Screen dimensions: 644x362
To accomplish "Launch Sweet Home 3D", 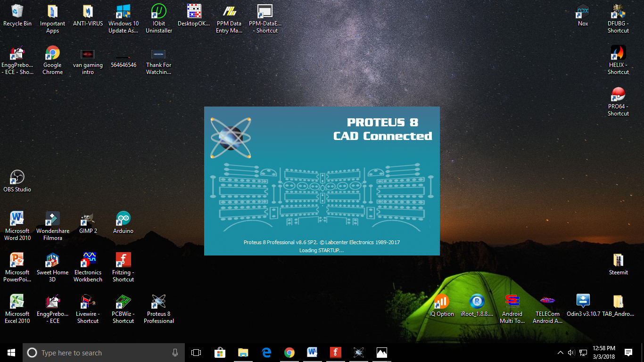I will click(x=52, y=262).
